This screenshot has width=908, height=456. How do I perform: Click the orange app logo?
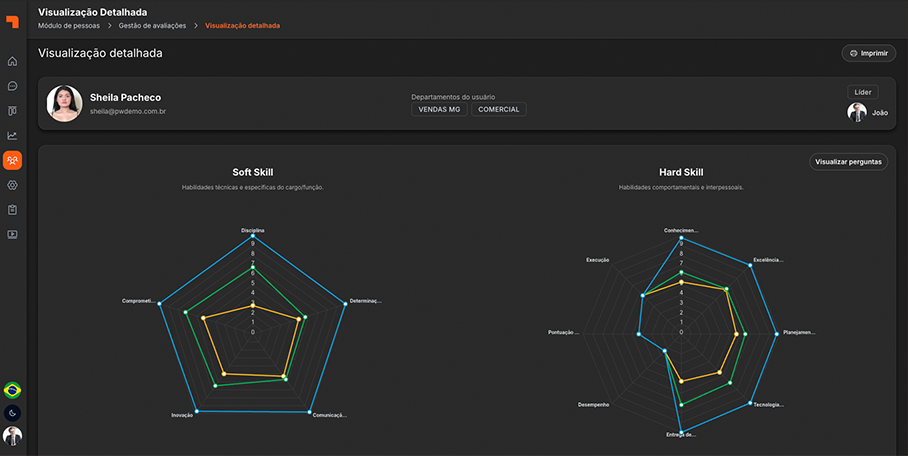pos(12,21)
